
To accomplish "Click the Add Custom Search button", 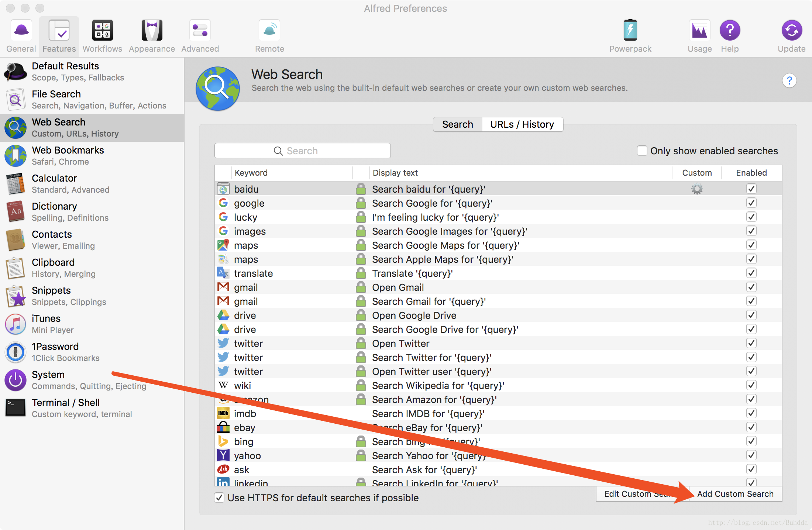I will click(735, 494).
